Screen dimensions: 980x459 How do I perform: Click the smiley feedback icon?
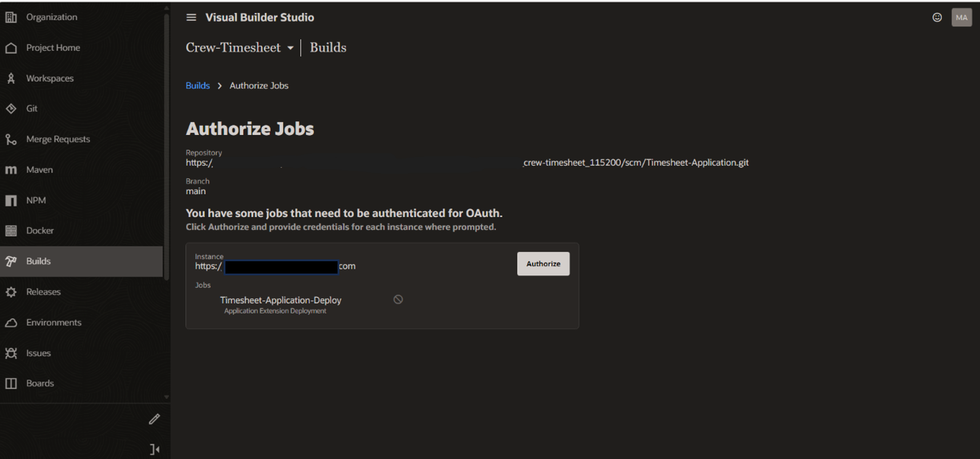click(937, 17)
